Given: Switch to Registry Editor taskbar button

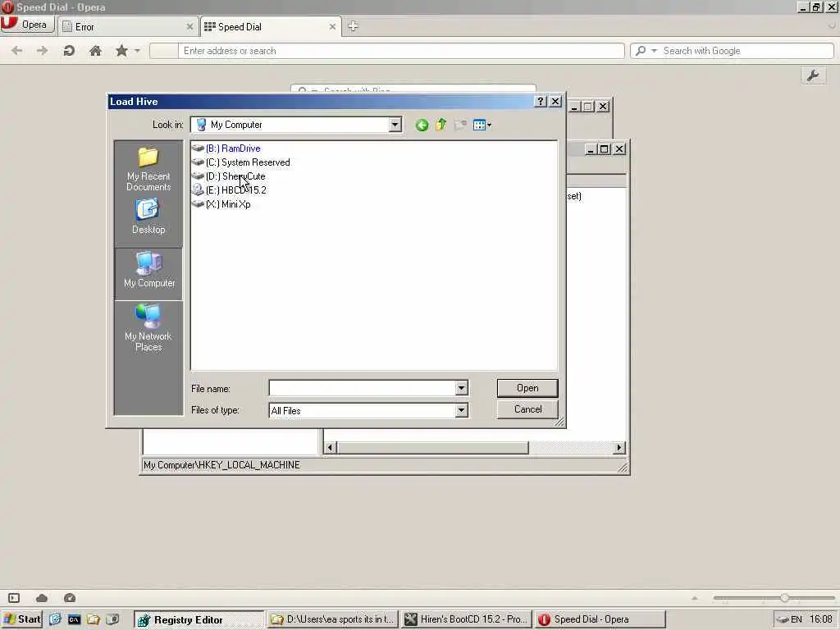Looking at the screenshot, I should click(x=199, y=619).
